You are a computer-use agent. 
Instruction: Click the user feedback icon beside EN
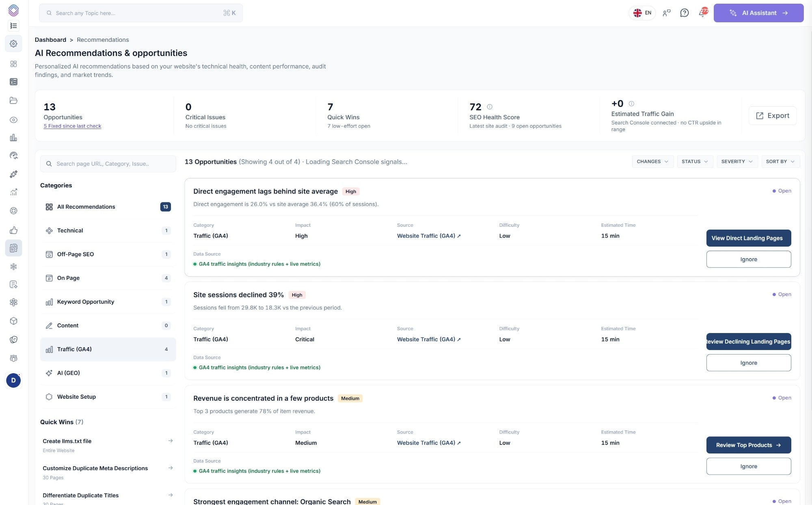666,13
